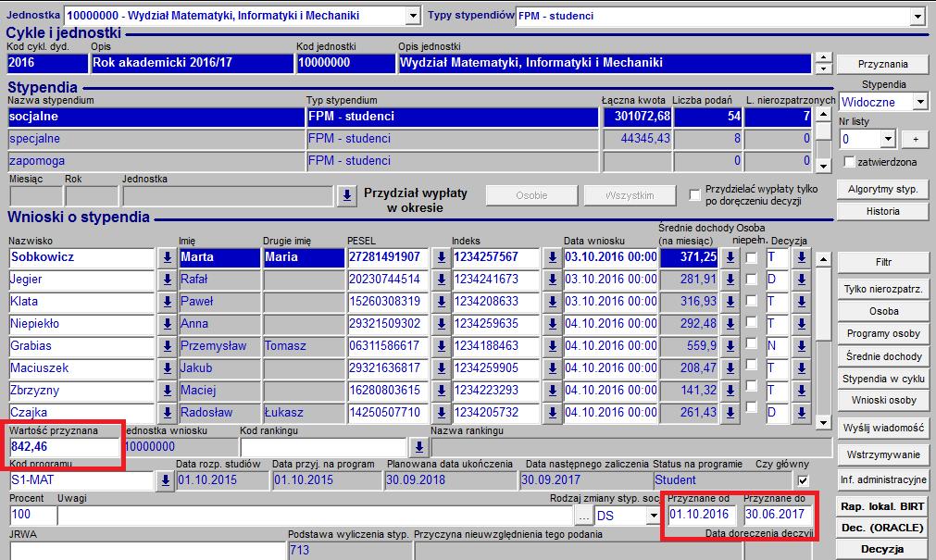Click Przyznane od date field
This screenshot has height=560, width=936.
tap(702, 515)
